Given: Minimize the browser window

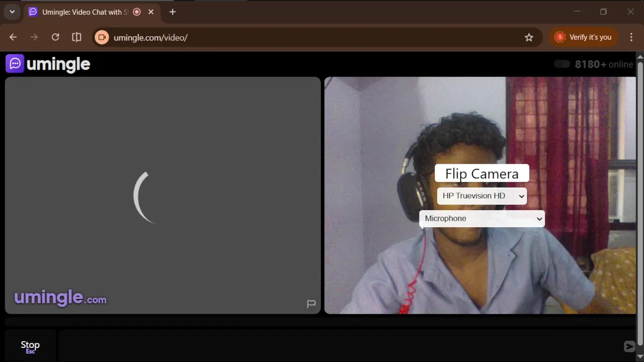Looking at the screenshot, I should 577,12.
